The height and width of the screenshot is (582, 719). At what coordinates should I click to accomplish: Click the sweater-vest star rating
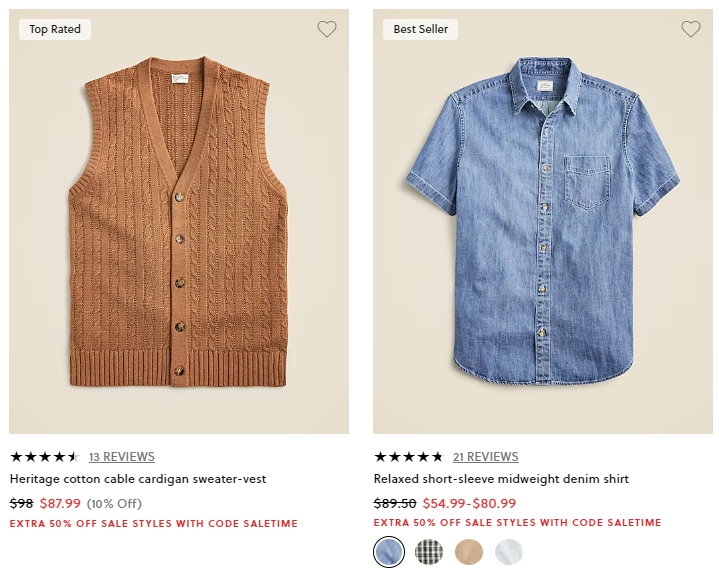(x=45, y=457)
